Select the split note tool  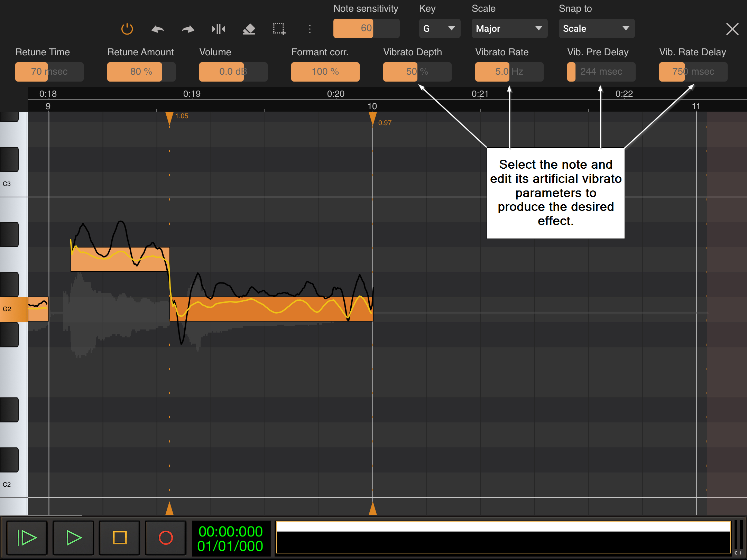tap(218, 29)
